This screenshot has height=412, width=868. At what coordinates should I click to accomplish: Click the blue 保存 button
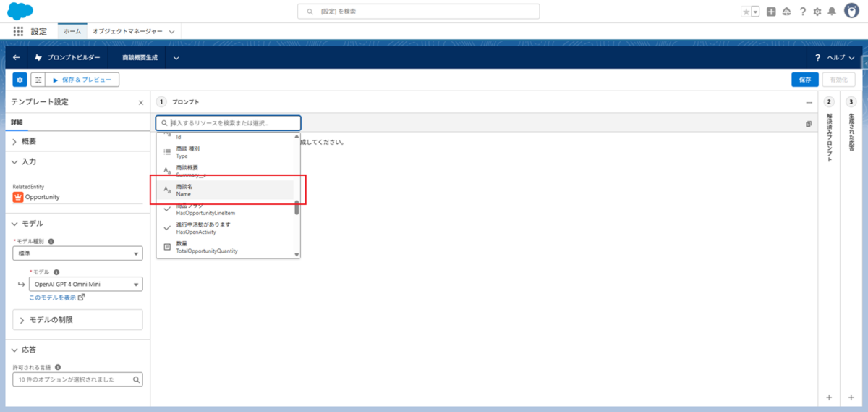point(804,80)
